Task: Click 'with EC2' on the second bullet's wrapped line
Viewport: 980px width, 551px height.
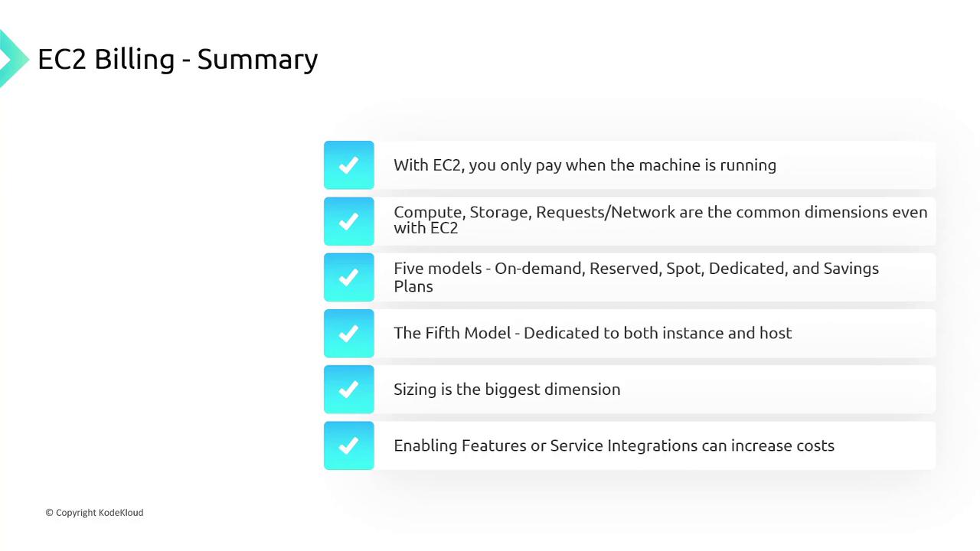Action: click(x=426, y=228)
